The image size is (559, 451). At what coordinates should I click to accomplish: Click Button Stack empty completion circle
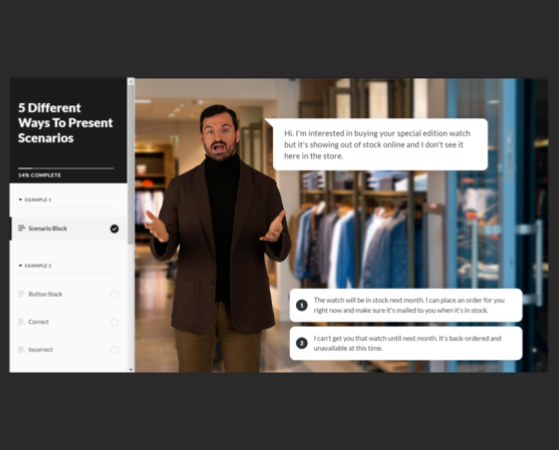[x=114, y=294]
